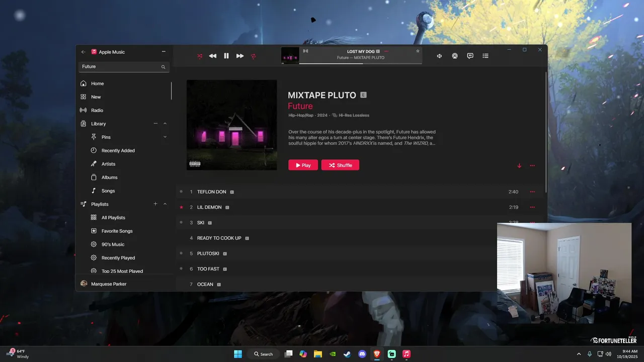Open Steam from the taskbar
Viewport: 644px width, 362px height.
347,354
